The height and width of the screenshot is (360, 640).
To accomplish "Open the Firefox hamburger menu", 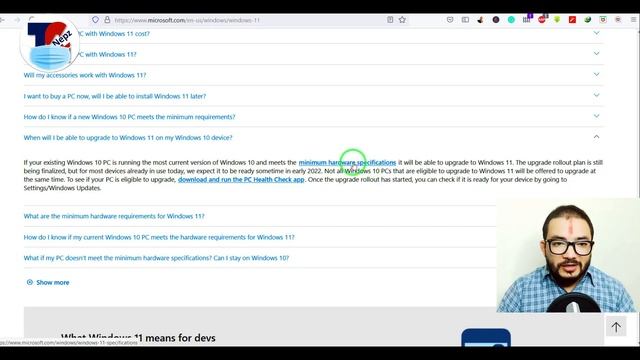I will click(x=633, y=20).
